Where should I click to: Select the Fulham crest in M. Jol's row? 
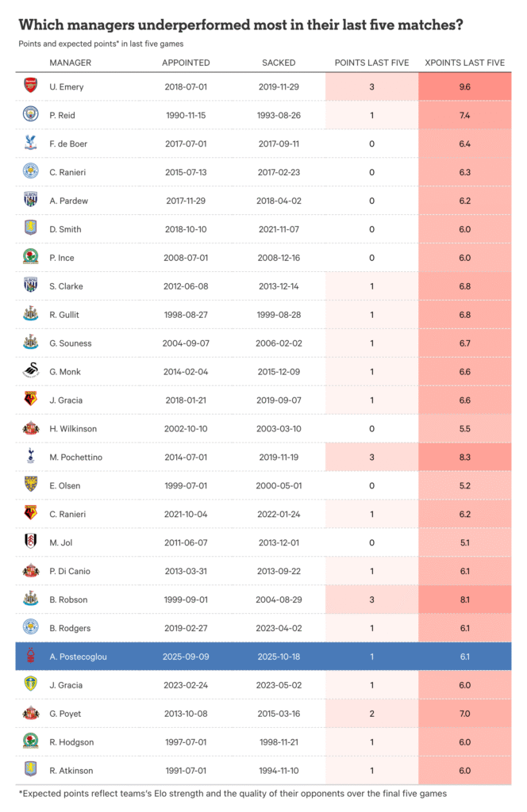(30, 542)
